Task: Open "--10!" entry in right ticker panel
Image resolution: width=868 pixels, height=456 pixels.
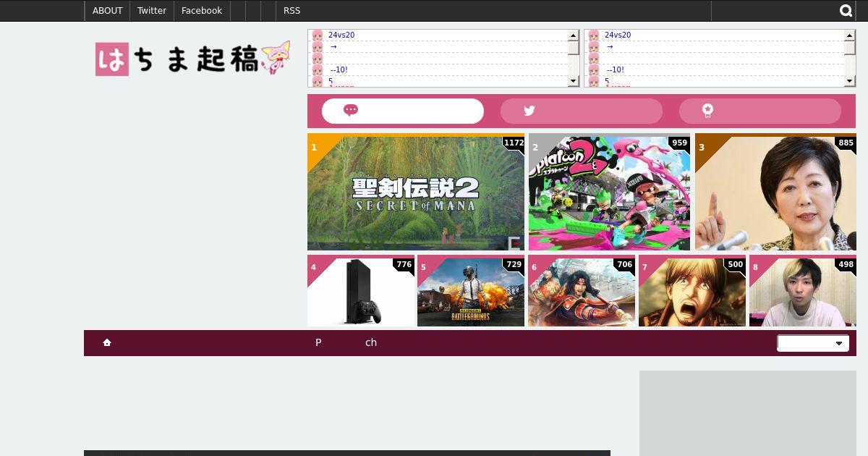Action: pyautogui.click(x=616, y=69)
